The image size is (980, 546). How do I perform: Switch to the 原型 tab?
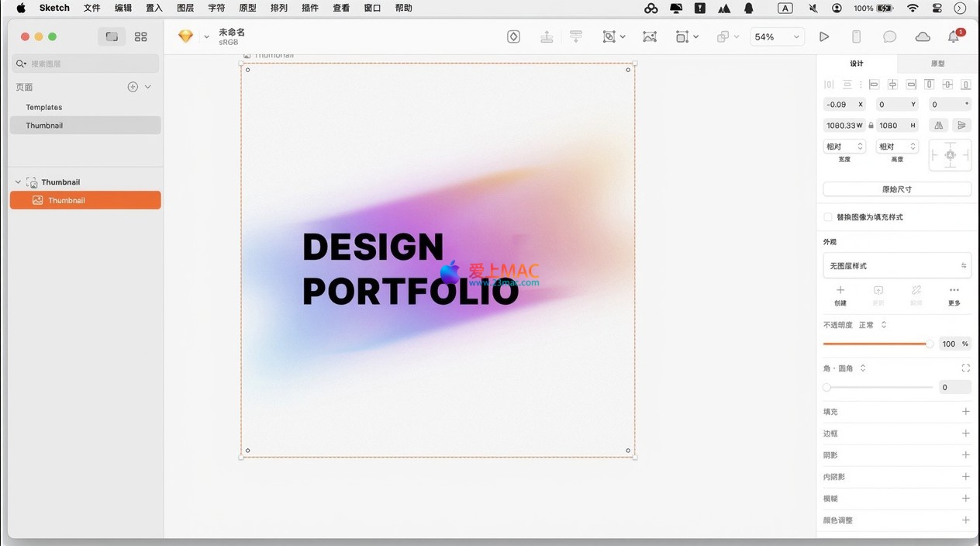coord(937,64)
